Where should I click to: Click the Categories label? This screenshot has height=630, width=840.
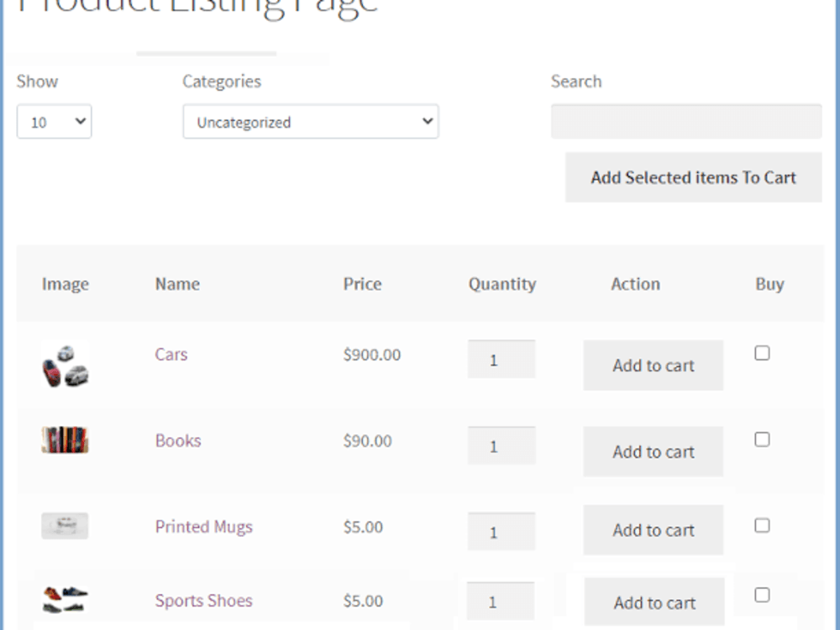pos(222,81)
